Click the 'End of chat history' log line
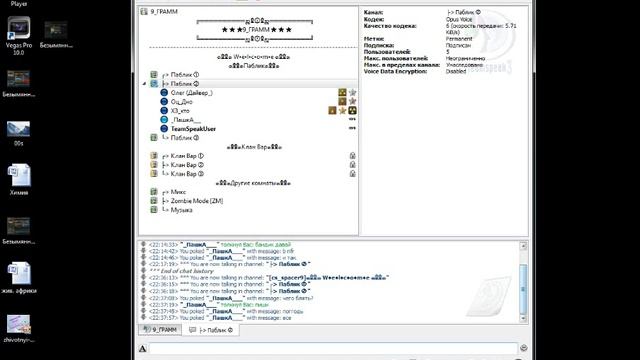Viewport: 640px width, 360px height. click(x=182, y=271)
